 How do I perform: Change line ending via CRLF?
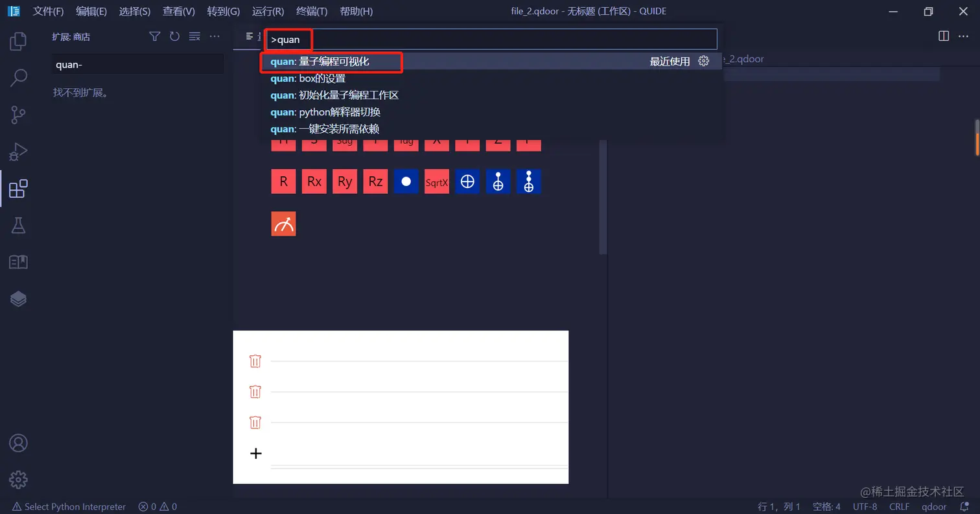(899, 507)
